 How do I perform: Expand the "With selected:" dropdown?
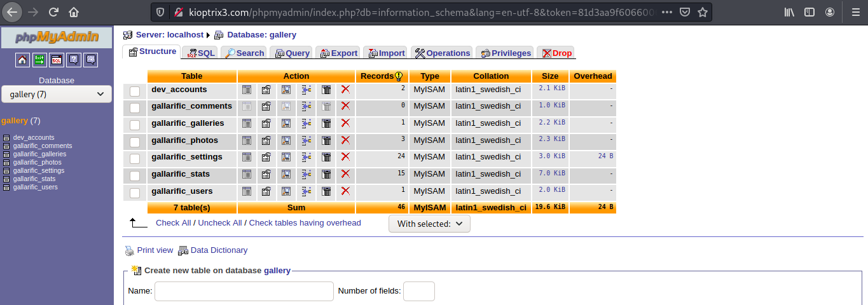pyautogui.click(x=429, y=224)
